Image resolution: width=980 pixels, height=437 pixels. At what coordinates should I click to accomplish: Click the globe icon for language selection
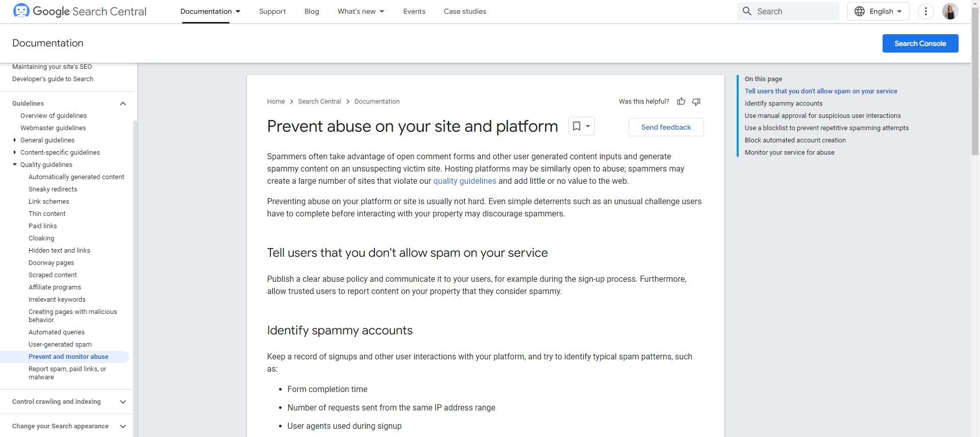[860, 11]
